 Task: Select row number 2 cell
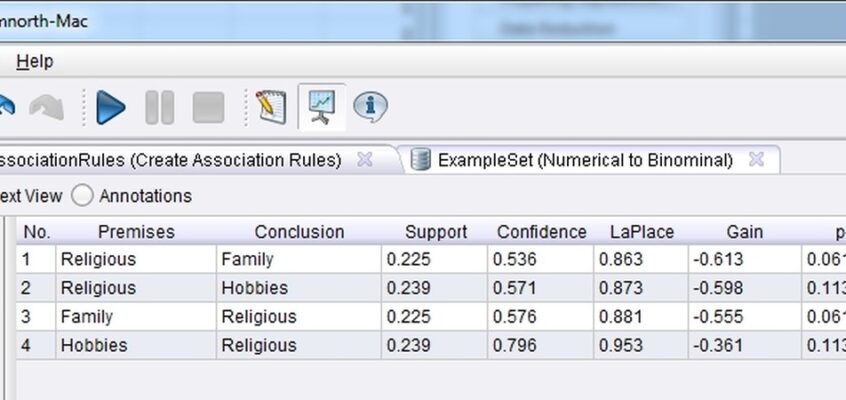pyautogui.click(x=37, y=288)
